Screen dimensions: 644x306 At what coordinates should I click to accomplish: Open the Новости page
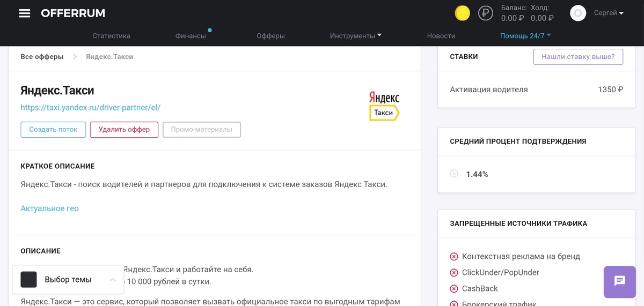[x=441, y=36]
